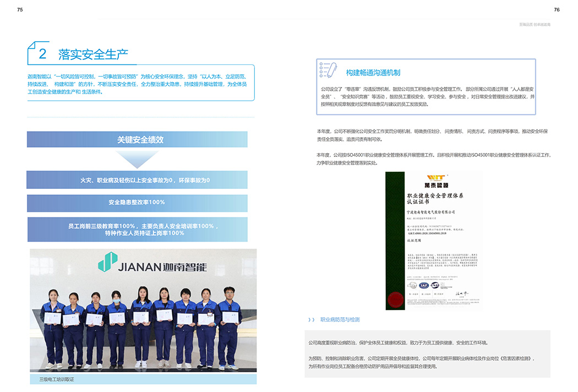Click the double chevron before 职业病防范与检测
Image resolution: width=578 pixels, height=392 pixels.
coord(312,319)
